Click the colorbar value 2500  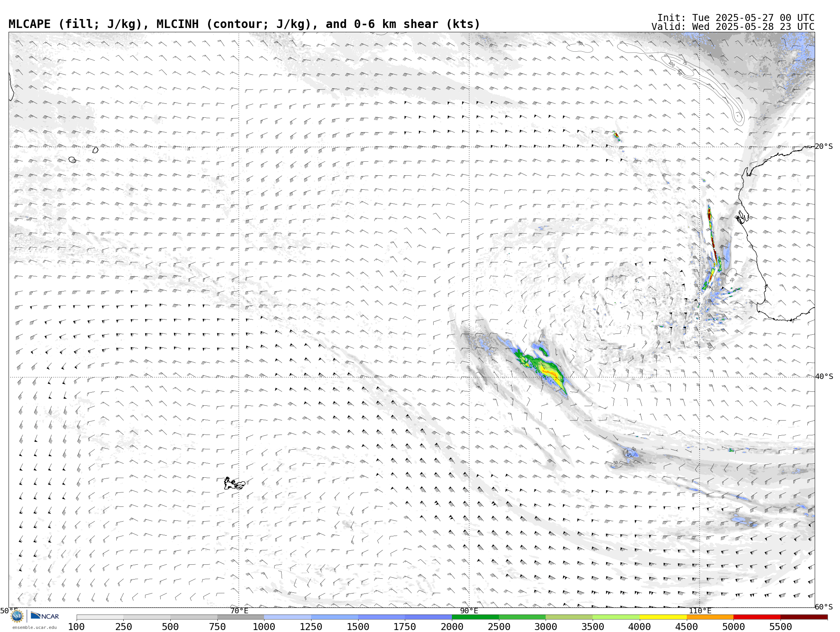tap(499, 627)
